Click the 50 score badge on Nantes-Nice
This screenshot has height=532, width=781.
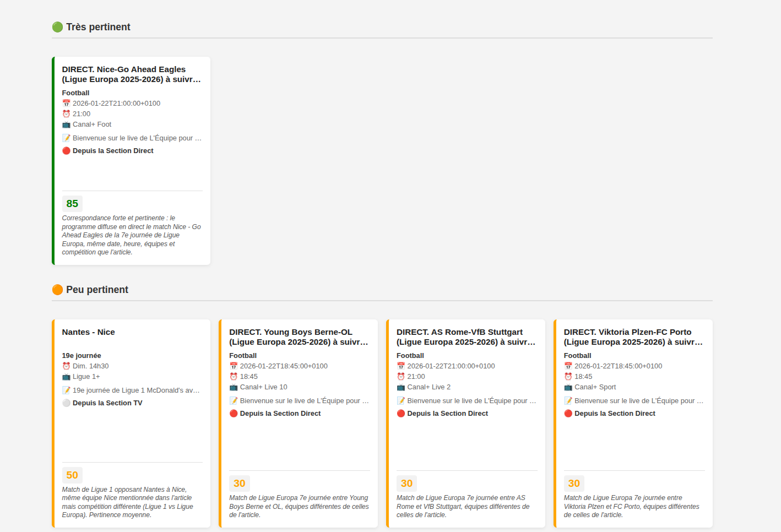(x=72, y=475)
